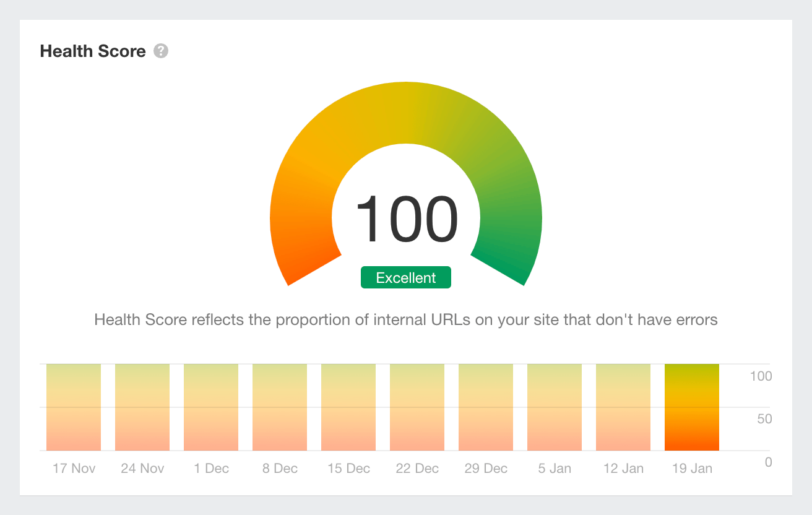The height and width of the screenshot is (515, 812).
Task: Click the Excellent status badge
Action: (x=405, y=277)
